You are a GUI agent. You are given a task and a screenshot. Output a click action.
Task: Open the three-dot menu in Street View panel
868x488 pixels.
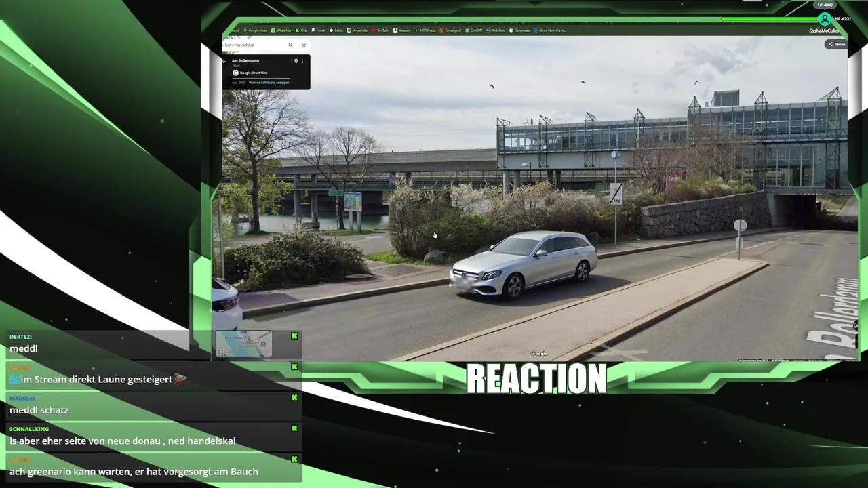tap(302, 61)
